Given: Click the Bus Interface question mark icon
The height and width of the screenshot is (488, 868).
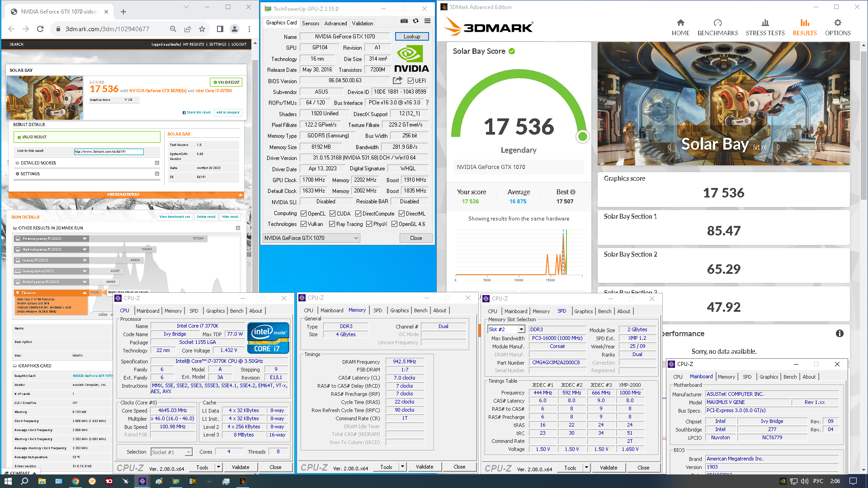Looking at the screenshot, I should point(427,103).
